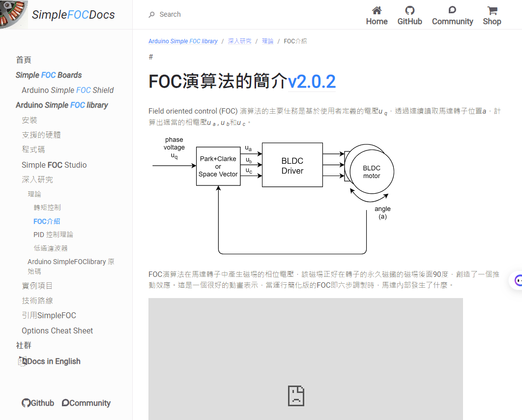The width and height of the screenshot is (522, 420).
Task: Open GitHub label in top navigation
Action: [x=410, y=21]
